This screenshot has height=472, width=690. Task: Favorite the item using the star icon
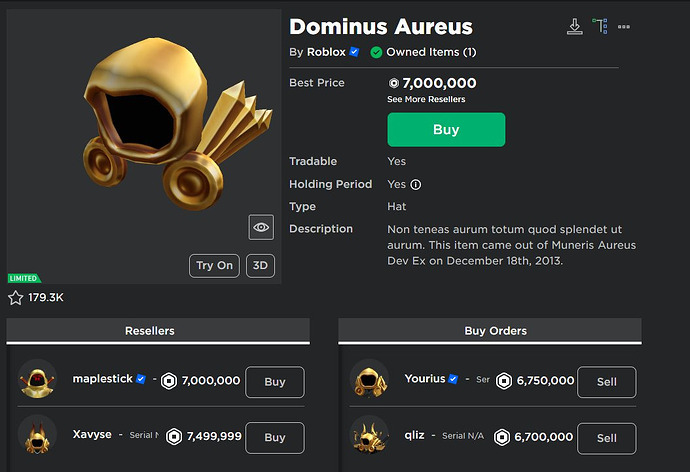point(15,298)
